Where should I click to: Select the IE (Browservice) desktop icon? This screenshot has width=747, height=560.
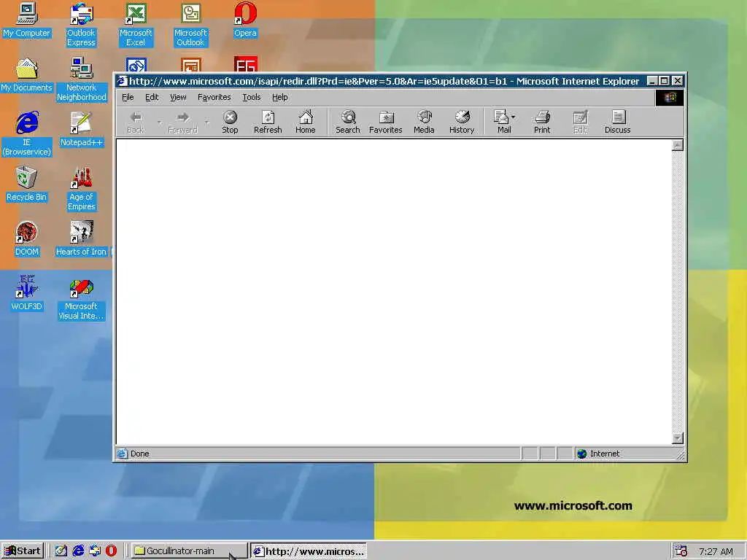(27, 134)
